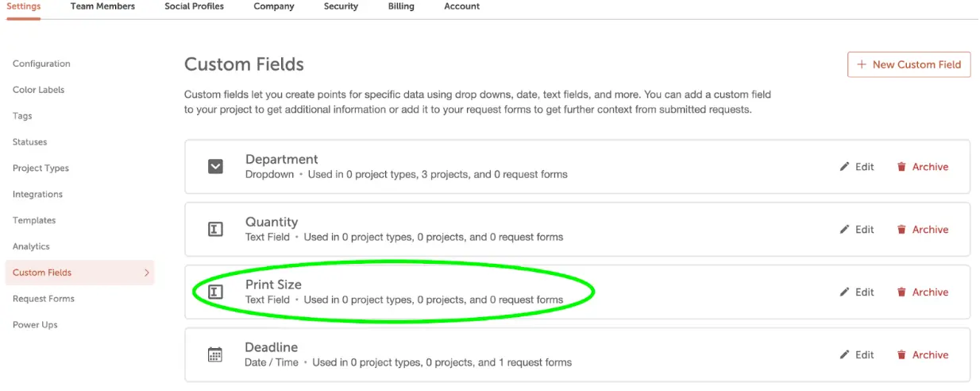Click the trash icon for Quantity
The height and width of the screenshot is (391, 980).
[x=901, y=230]
